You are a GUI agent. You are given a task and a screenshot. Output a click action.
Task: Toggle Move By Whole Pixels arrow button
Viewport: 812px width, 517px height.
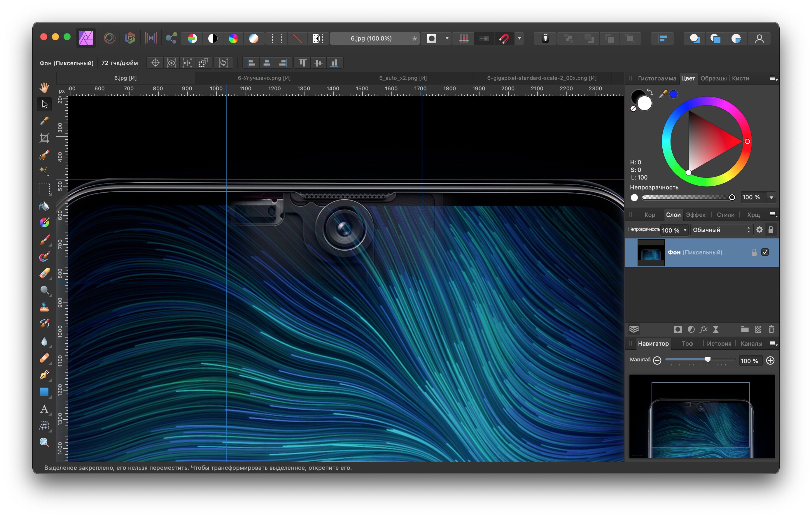[x=484, y=38]
